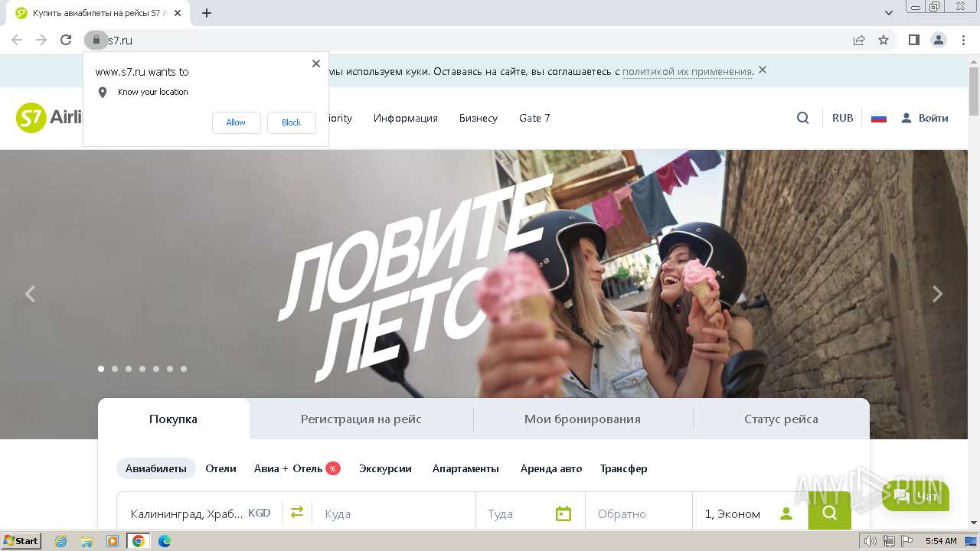Select the Авиа + Отель option
The image size is (980, 551).
coord(297,468)
